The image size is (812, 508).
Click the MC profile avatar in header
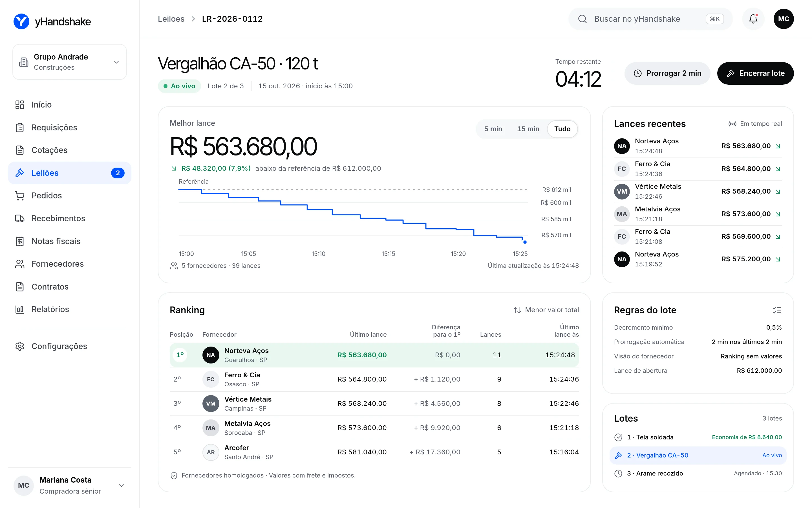click(784, 19)
